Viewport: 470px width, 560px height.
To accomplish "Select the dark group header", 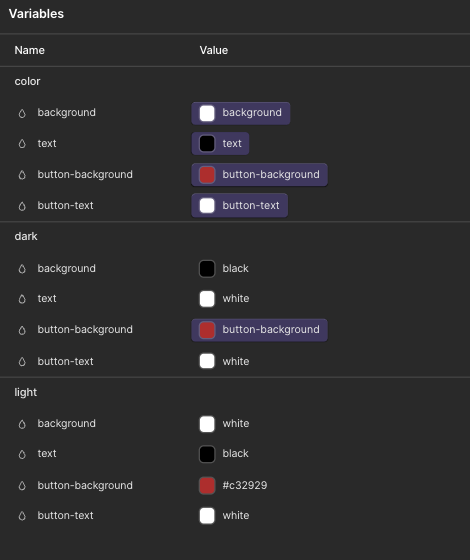I will [x=26, y=236].
